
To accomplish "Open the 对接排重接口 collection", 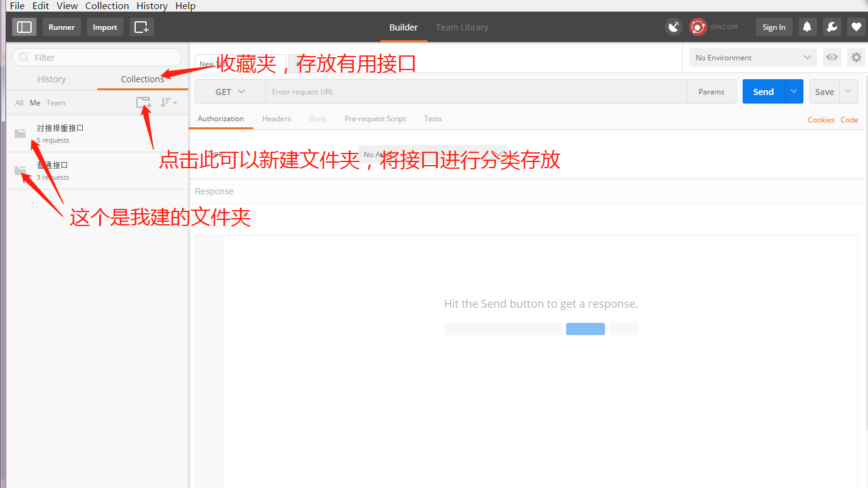I will 97,133.
